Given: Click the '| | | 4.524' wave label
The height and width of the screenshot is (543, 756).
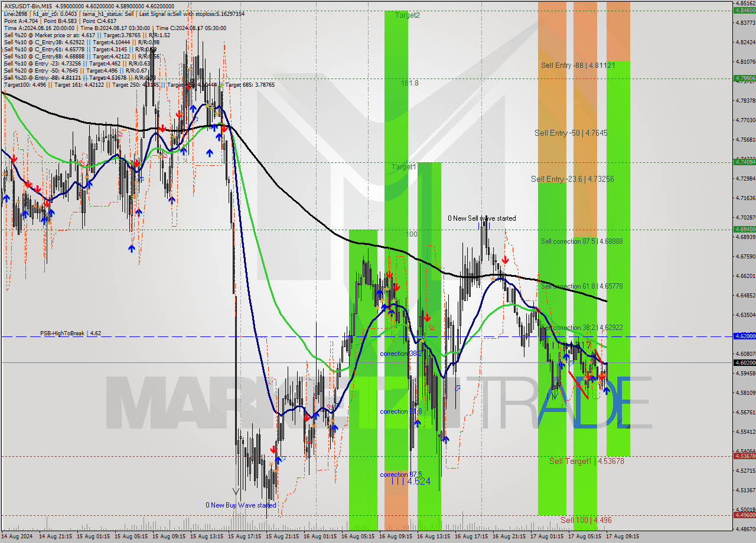Looking at the screenshot, I should click(410, 482).
